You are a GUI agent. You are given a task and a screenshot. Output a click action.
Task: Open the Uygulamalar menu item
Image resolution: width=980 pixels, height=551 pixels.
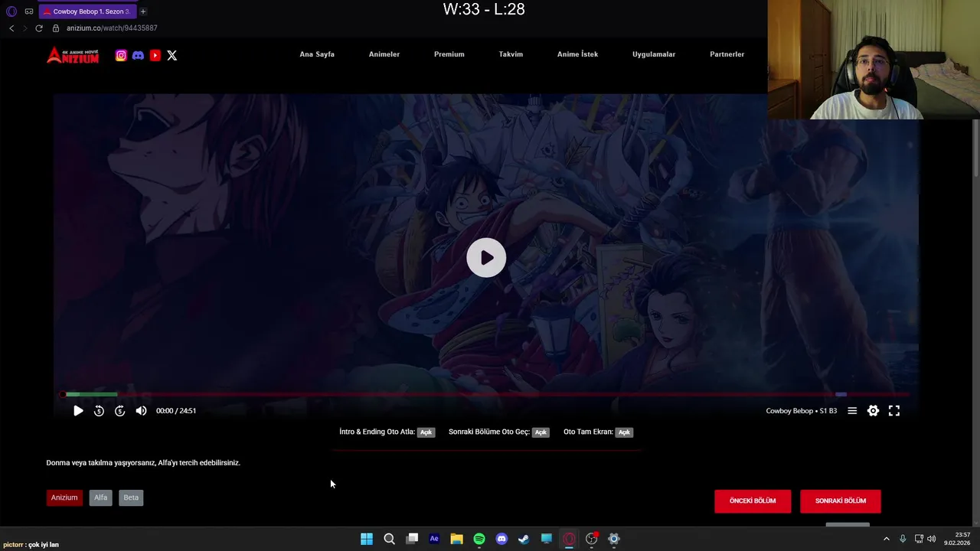tap(654, 54)
